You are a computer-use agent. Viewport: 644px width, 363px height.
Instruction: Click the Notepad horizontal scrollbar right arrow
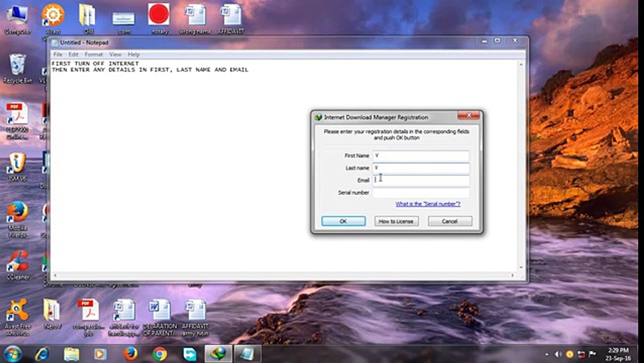click(513, 275)
